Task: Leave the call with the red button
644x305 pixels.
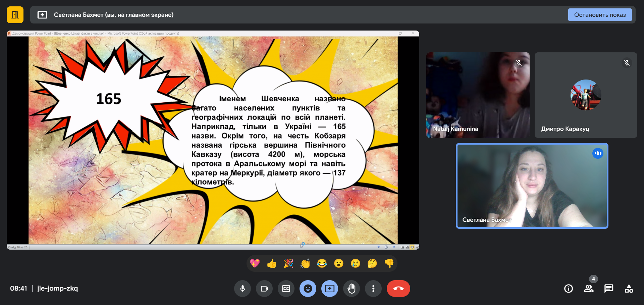Action: pos(398,289)
